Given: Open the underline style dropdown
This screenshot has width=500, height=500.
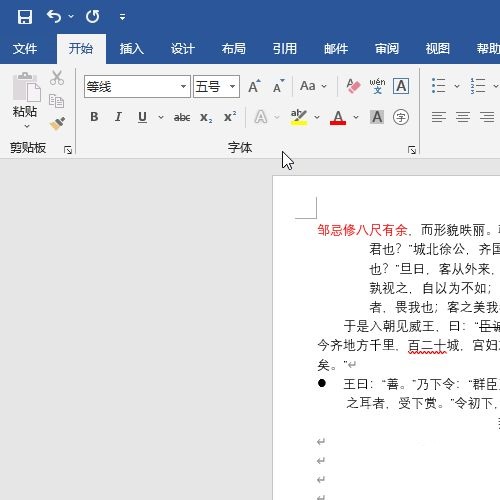Looking at the screenshot, I should coord(161,117).
